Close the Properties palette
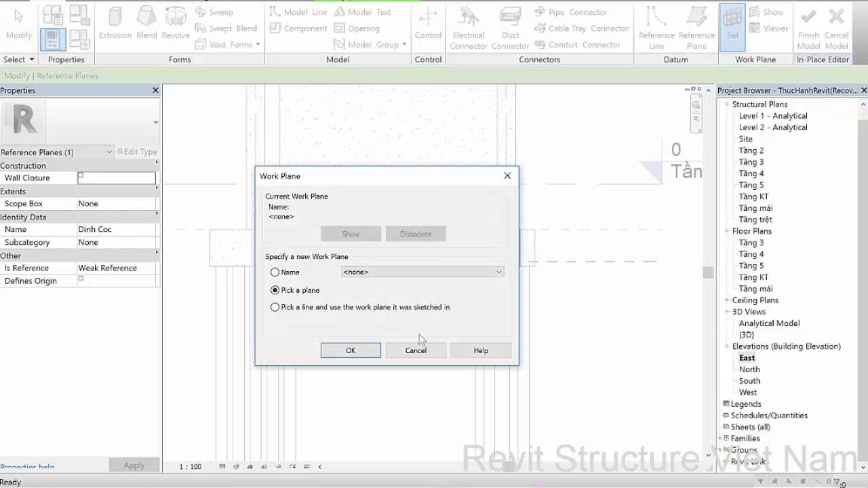The height and width of the screenshot is (488, 868). tap(155, 90)
